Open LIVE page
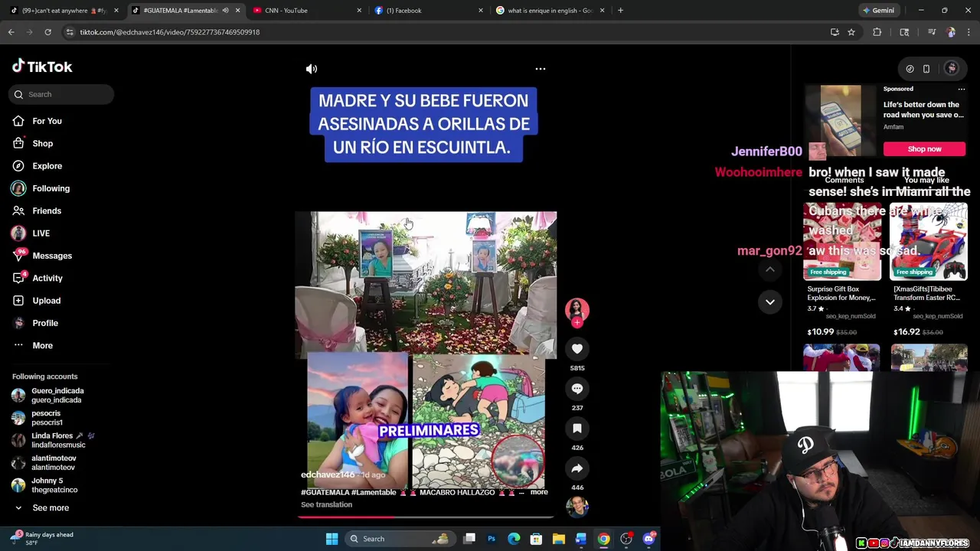 tap(41, 233)
